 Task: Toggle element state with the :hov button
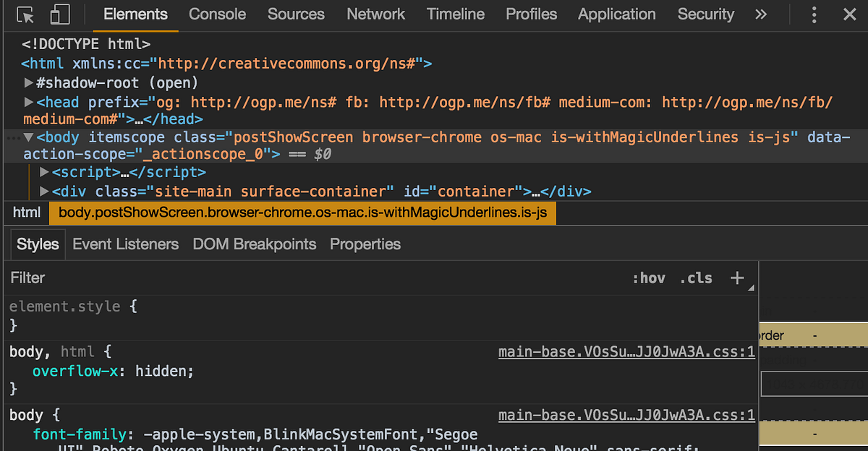pyautogui.click(x=649, y=278)
